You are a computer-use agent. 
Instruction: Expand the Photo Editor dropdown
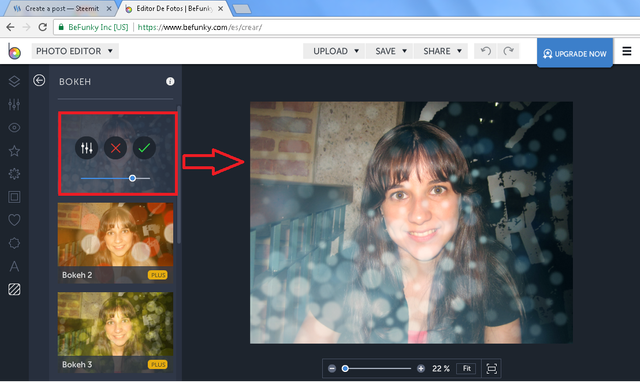pyautogui.click(x=75, y=51)
